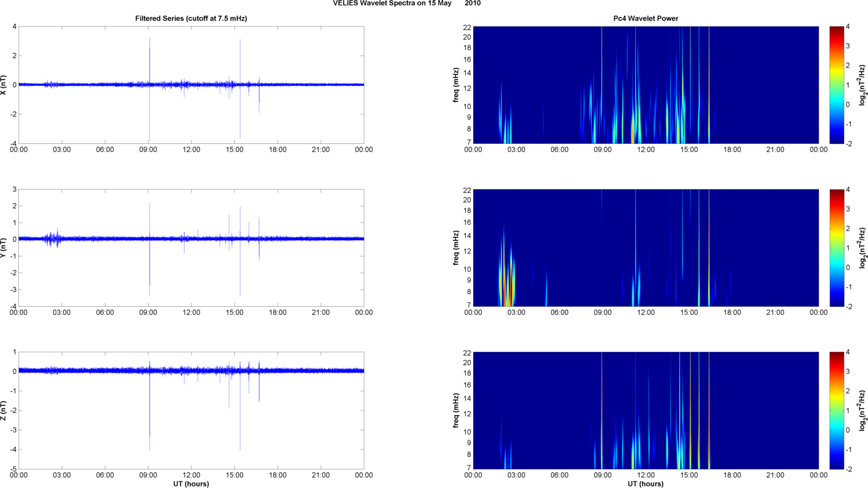
Task: Click the Y (nT) axis label
Action: [x=4, y=248]
